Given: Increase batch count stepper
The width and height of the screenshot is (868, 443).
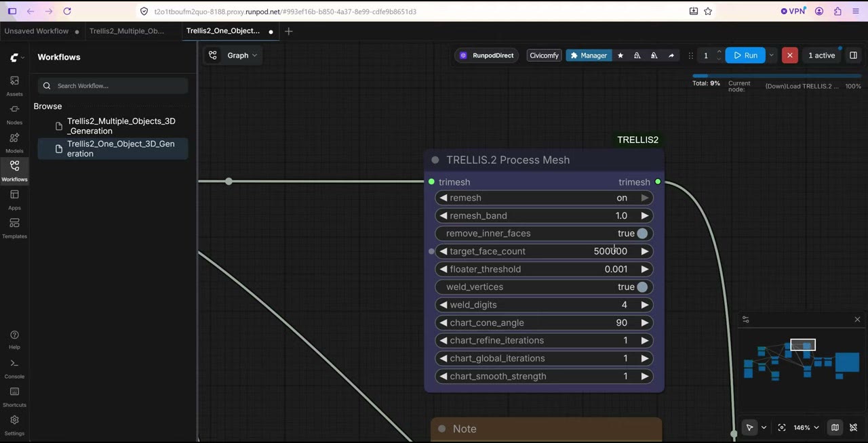Looking at the screenshot, I should pyautogui.click(x=719, y=52).
